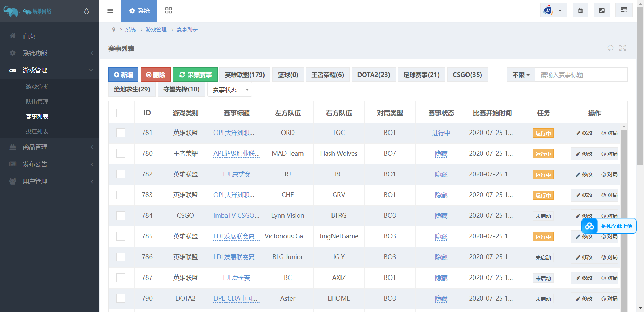Click the red 删除 delete button

click(155, 75)
